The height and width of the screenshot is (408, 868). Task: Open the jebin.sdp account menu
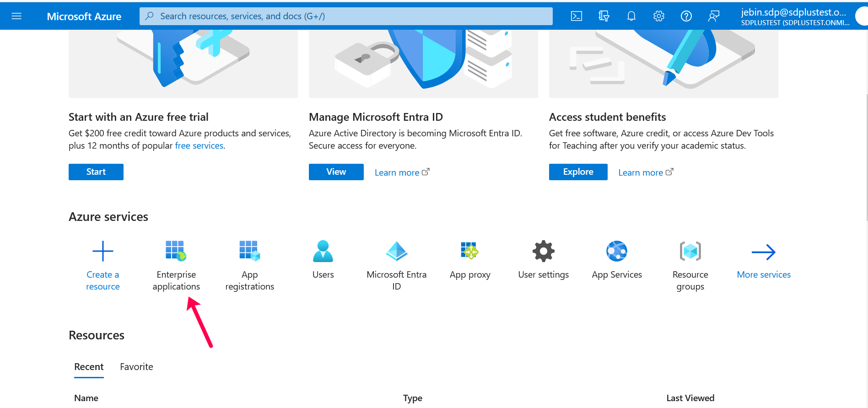coord(795,16)
